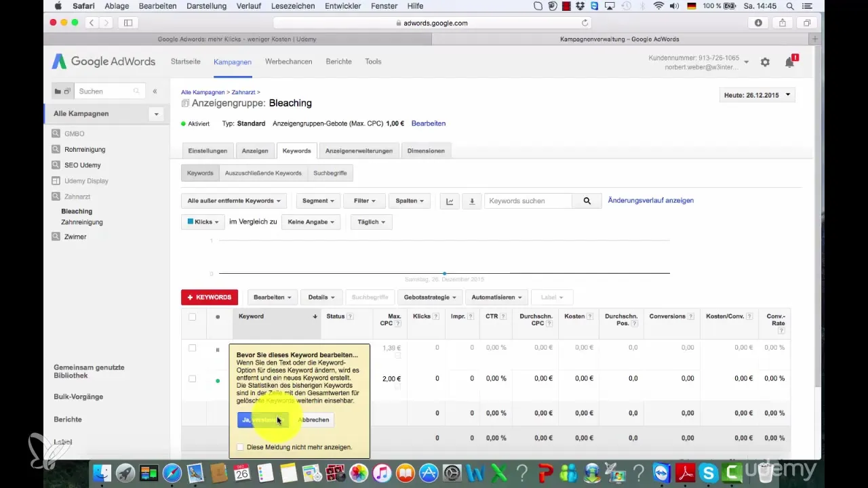Screen dimensions: 868x488
Task: Select the Rohrreinigung campaign in sidebar
Action: [85, 149]
